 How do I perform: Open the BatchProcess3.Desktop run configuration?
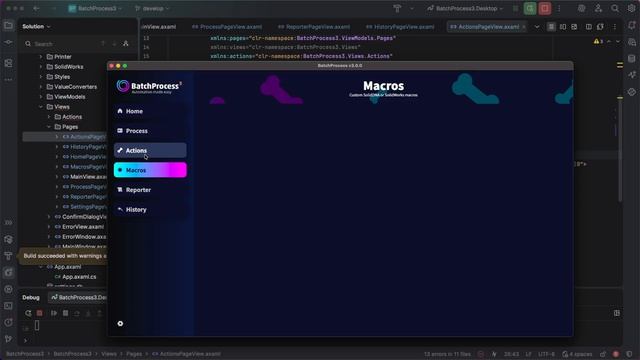point(465,8)
